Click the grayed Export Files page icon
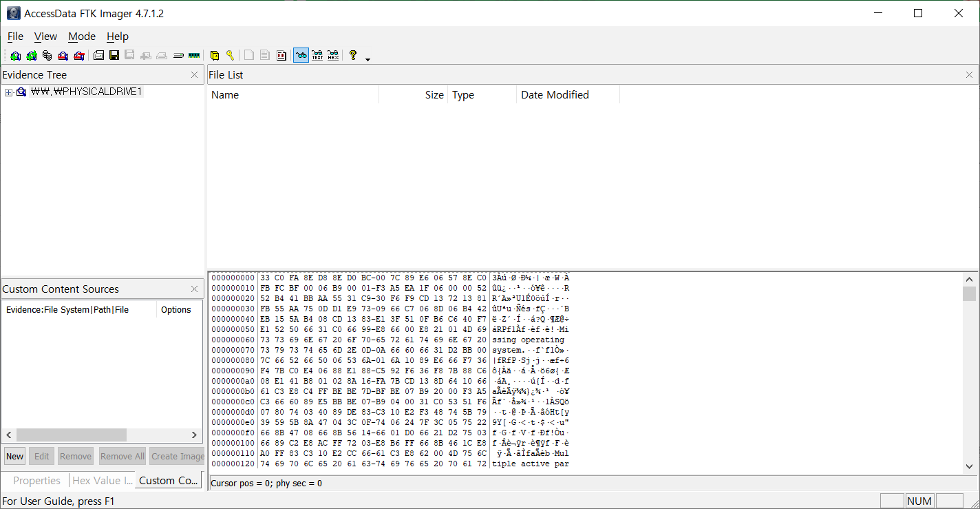 (x=249, y=56)
